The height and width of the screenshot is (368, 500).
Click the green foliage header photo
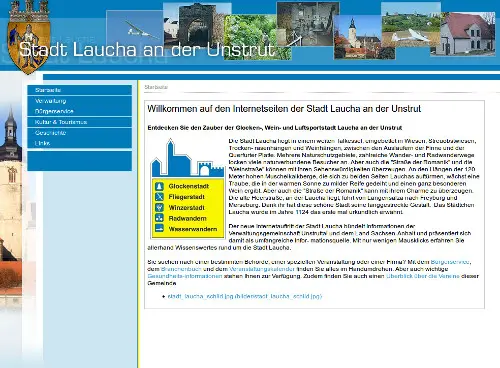pos(253,37)
